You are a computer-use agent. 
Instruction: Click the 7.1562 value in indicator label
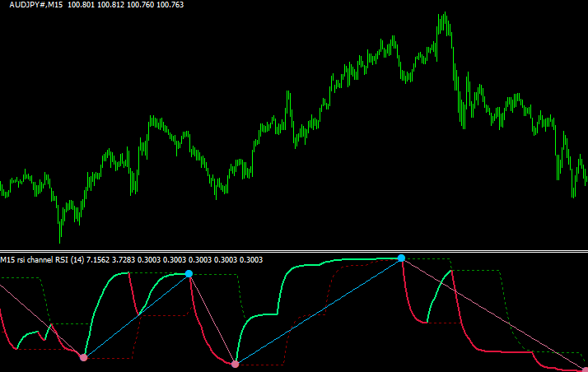coord(100,260)
